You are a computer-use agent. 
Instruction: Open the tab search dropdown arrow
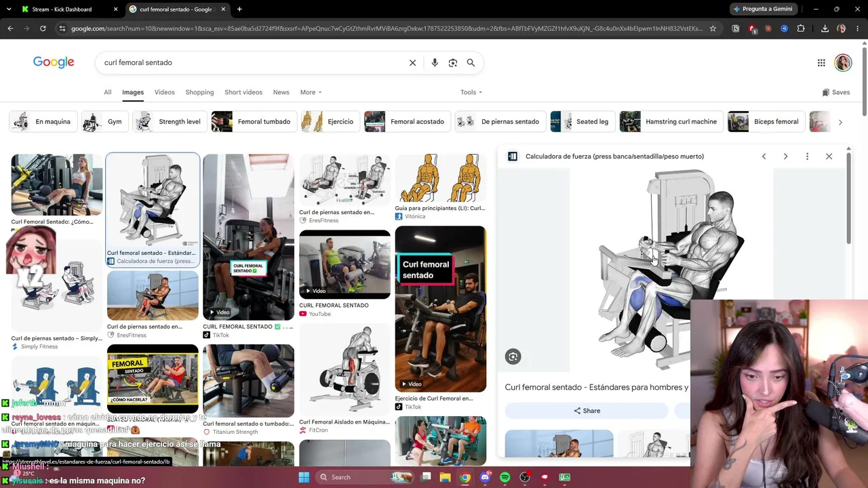tap(9, 9)
